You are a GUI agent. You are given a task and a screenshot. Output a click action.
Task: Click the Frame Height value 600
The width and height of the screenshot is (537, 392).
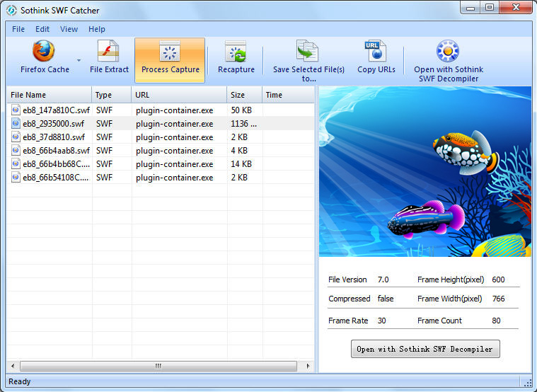(x=498, y=279)
